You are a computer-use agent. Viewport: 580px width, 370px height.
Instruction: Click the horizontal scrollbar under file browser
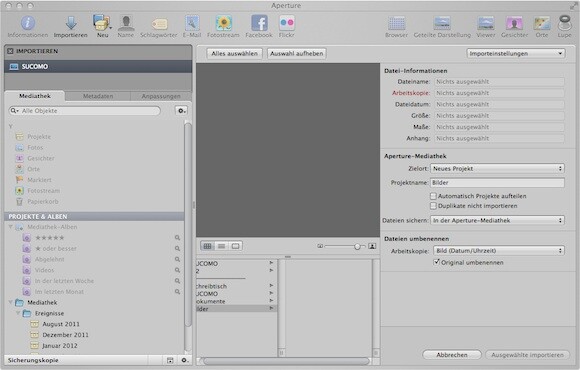point(286,361)
